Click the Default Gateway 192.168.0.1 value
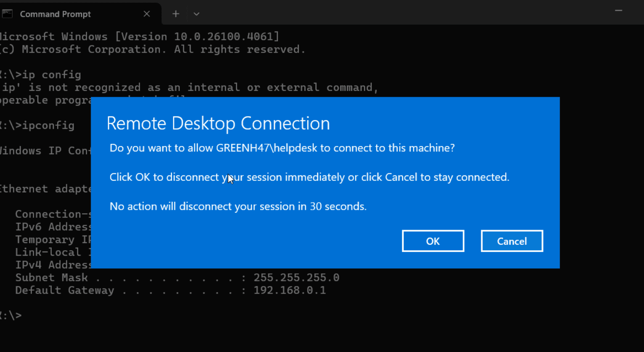Viewport: 644px width, 352px height. coord(289,290)
